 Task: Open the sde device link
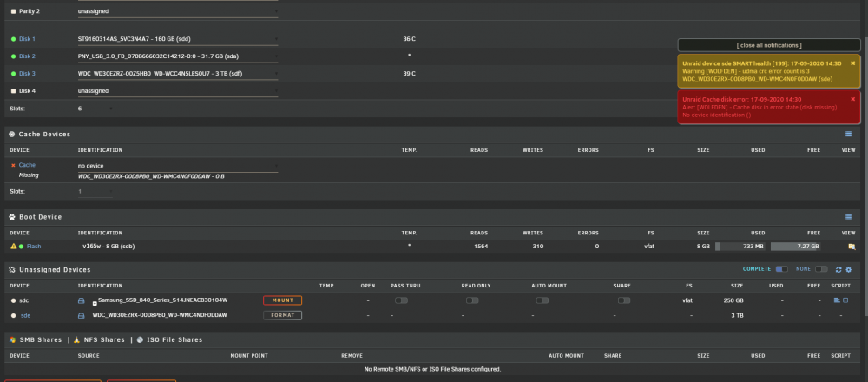(25, 315)
